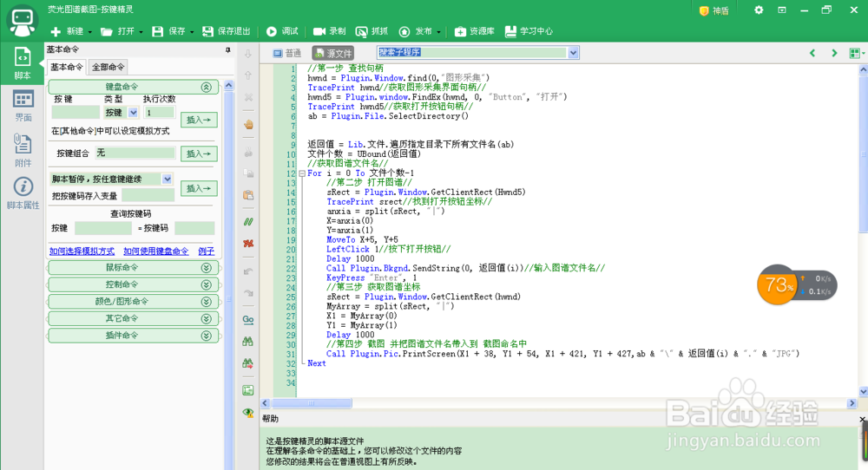Open the 如何选择模拟方式 link
This screenshot has height=470, width=868.
pos(82,251)
